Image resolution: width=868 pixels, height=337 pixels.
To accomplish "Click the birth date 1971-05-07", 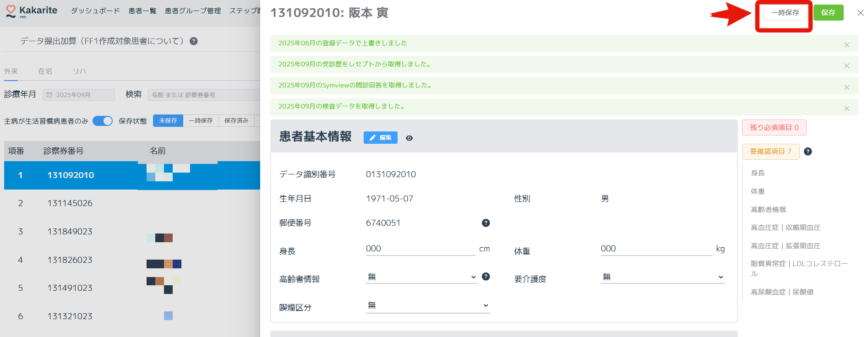I will (389, 199).
